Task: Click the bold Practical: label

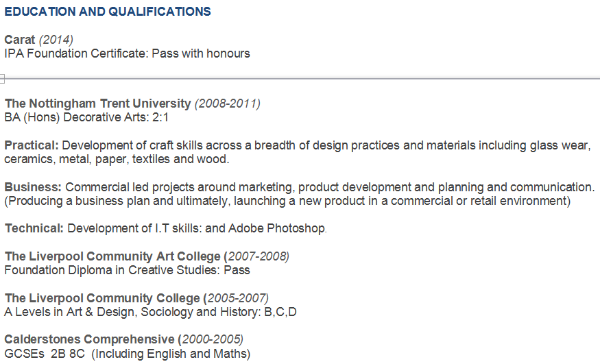Action: click(32, 145)
